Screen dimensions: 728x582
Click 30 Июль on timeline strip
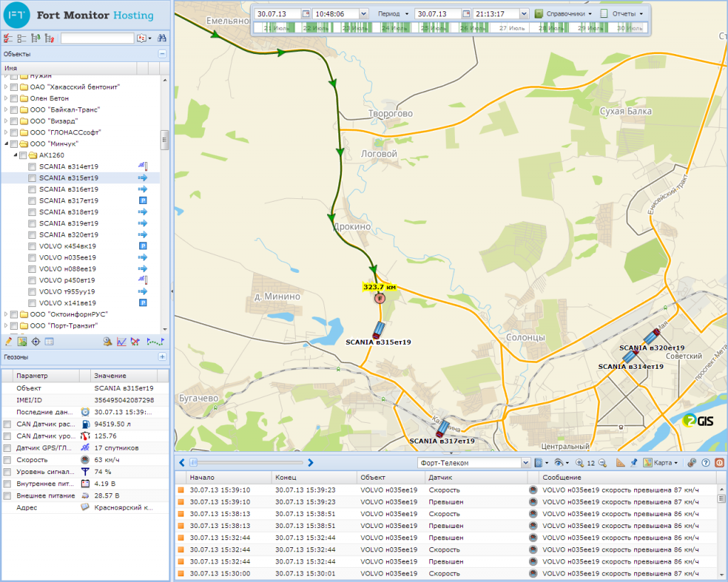630,28
